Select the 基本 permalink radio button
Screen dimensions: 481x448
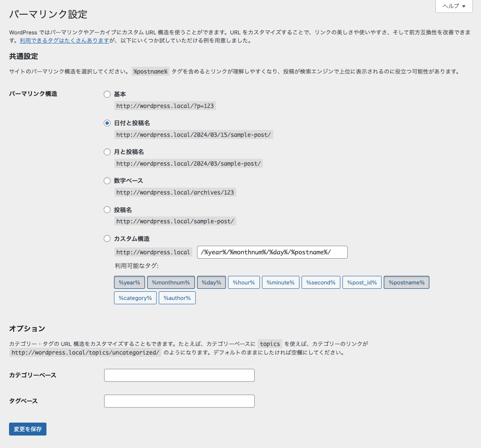[x=107, y=94]
